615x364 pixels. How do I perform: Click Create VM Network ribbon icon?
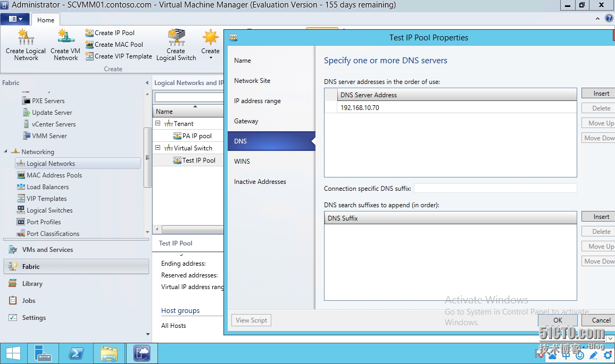[65, 45]
